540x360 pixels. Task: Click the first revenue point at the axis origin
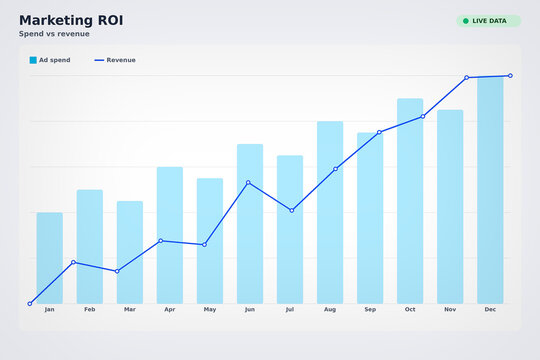(30, 304)
